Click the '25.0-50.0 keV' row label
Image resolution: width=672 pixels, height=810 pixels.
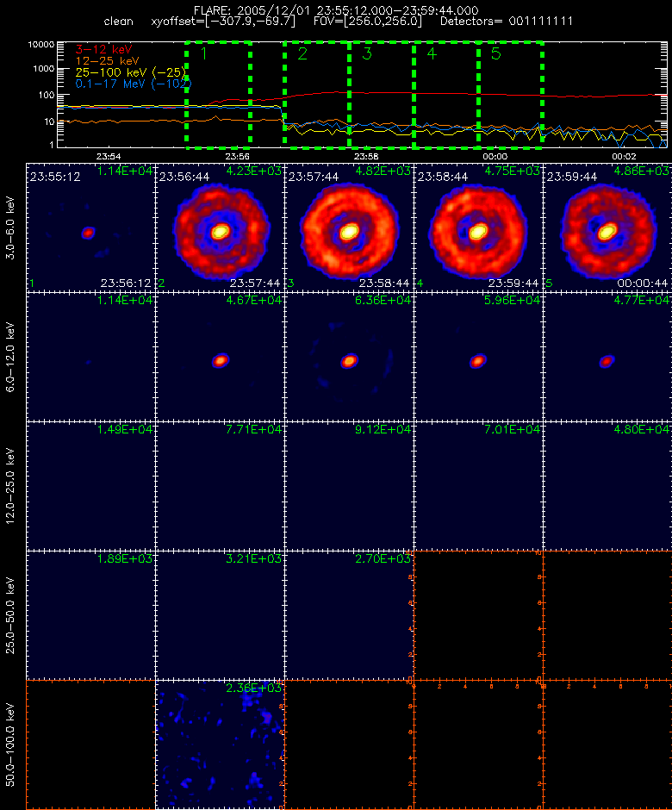(11, 615)
